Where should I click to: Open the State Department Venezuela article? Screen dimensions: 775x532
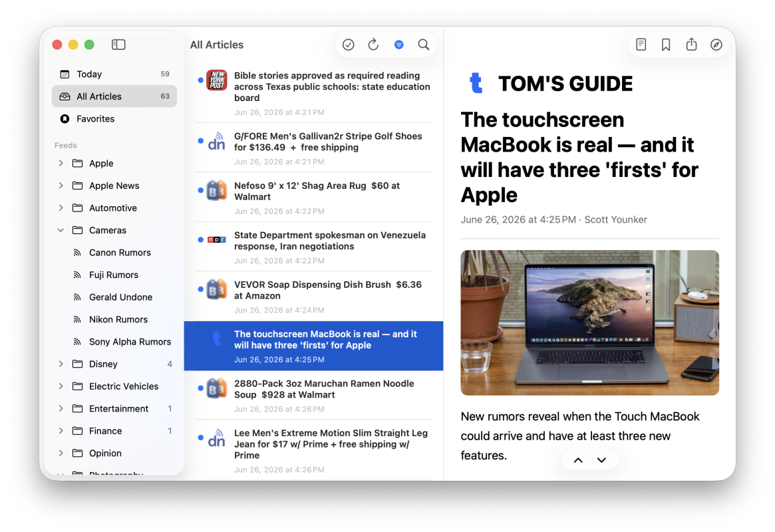coord(313,247)
